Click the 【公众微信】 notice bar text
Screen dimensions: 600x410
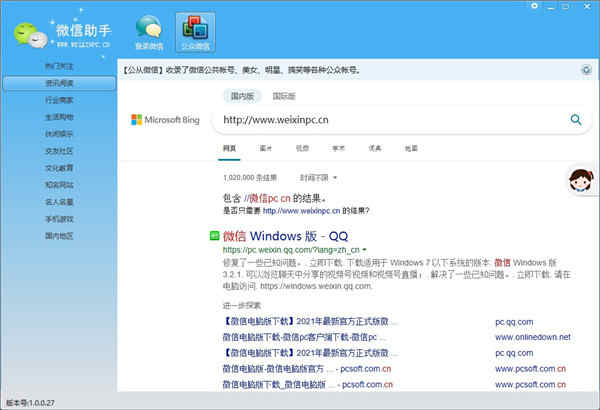click(241, 70)
